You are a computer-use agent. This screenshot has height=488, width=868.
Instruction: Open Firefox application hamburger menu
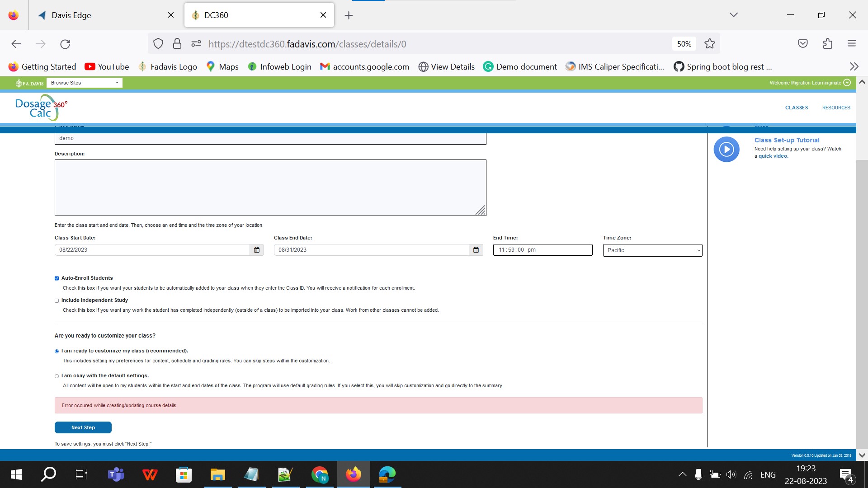coord(852,44)
